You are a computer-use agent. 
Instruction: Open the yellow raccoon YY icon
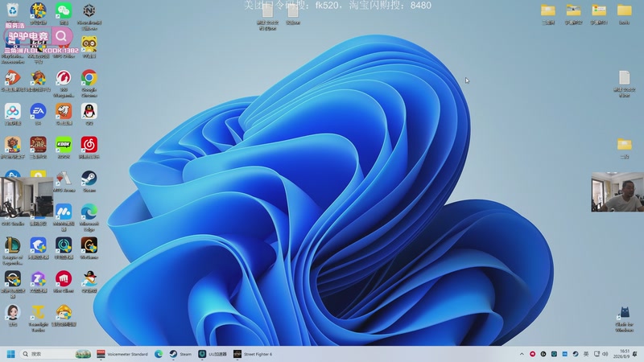tap(89, 44)
